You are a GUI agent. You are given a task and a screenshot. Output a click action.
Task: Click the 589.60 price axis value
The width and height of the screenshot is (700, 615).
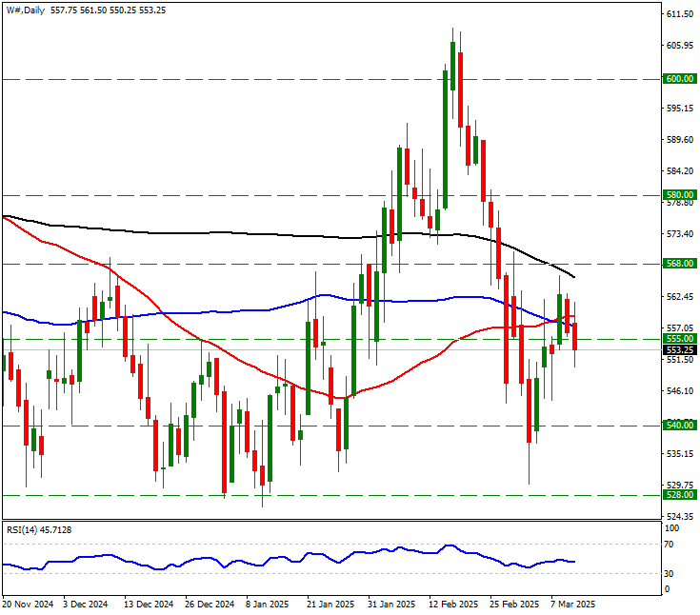click(680, 140)
